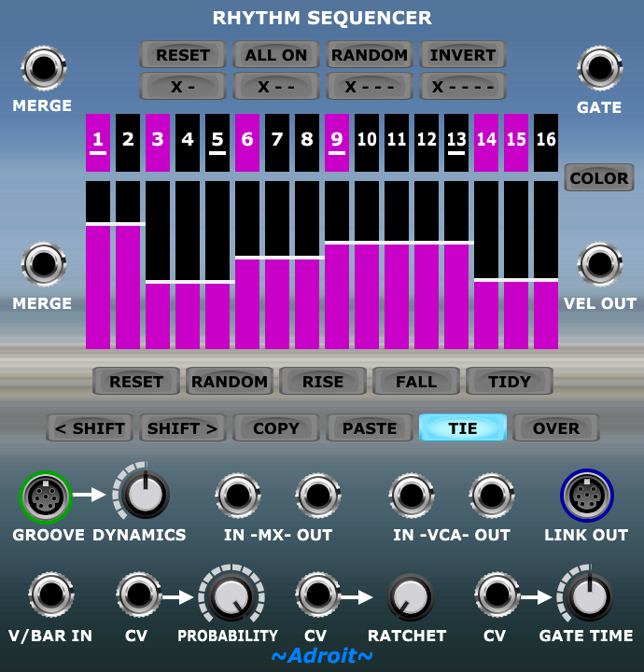Click the MX IN jack
Viewport: 644px width, 672px height.
point(238,496)
